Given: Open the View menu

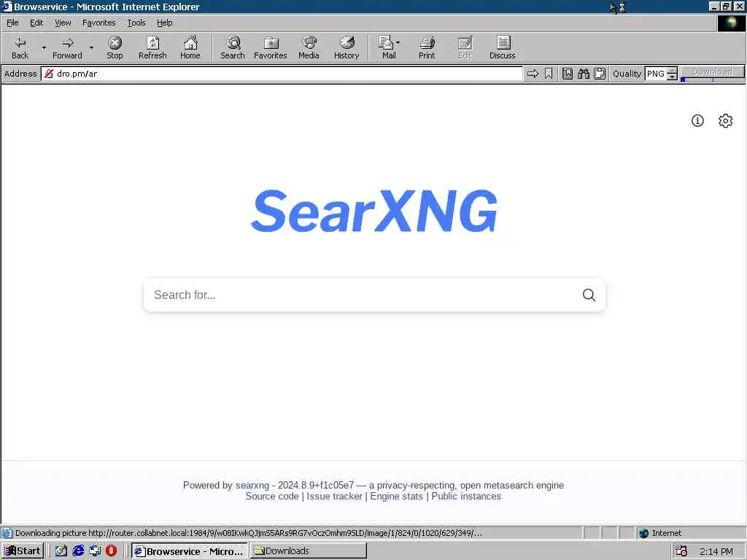Looking at the screenshot, I should tap(63, 23).
